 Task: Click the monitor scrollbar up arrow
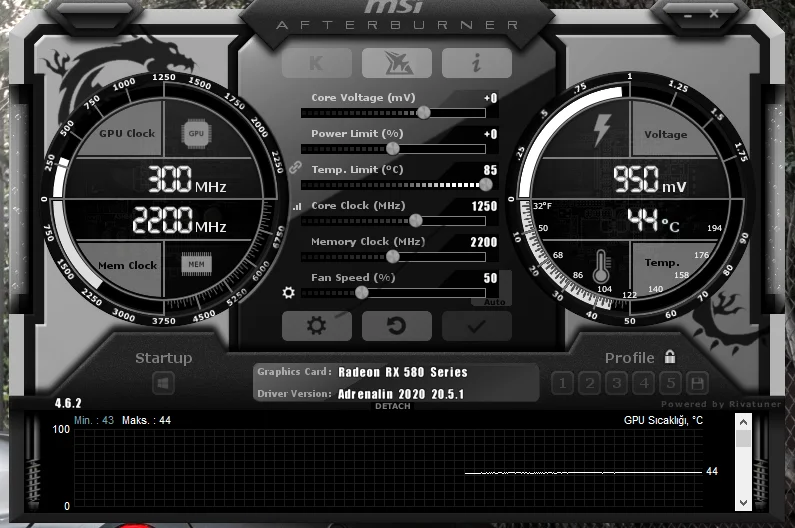click(x=743, y=422)
